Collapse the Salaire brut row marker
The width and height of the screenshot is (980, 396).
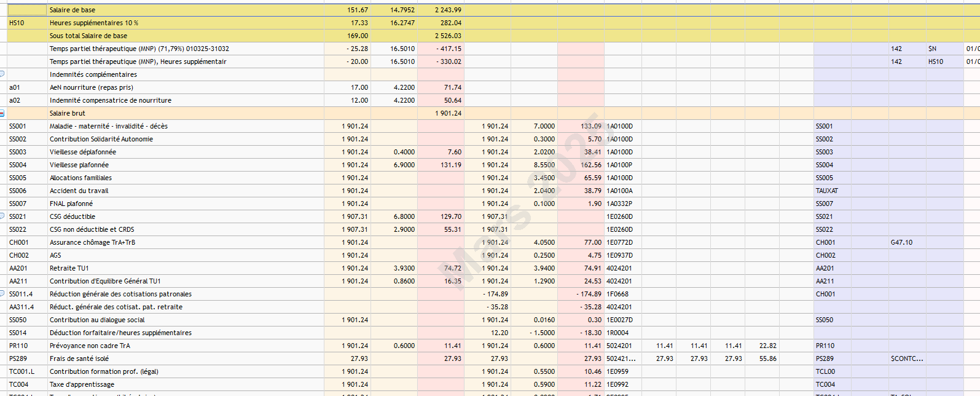point(2,113)
